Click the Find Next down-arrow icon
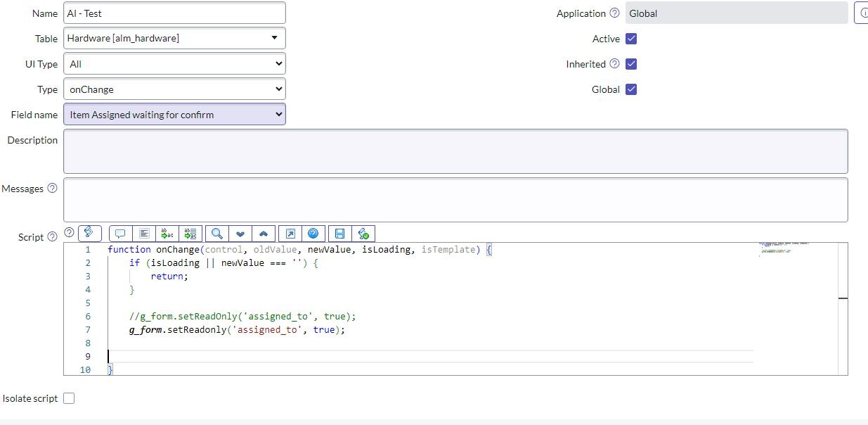This screenshot has height=425, width=868. (240, 234)
